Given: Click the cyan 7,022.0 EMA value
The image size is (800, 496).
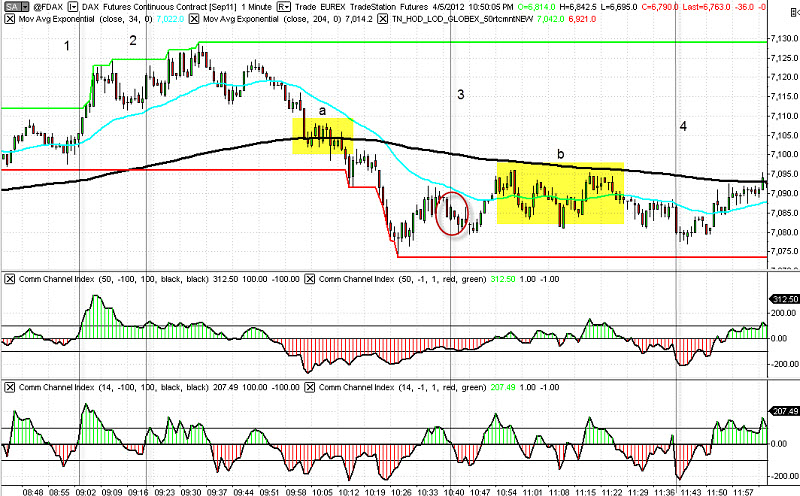Looking at the screenshot, I should click(170, 19).
